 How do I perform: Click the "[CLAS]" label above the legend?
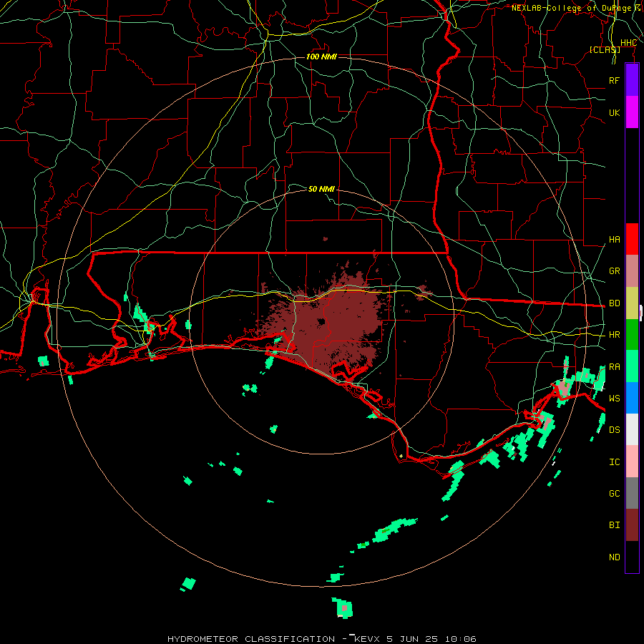[x=605, y=49]
